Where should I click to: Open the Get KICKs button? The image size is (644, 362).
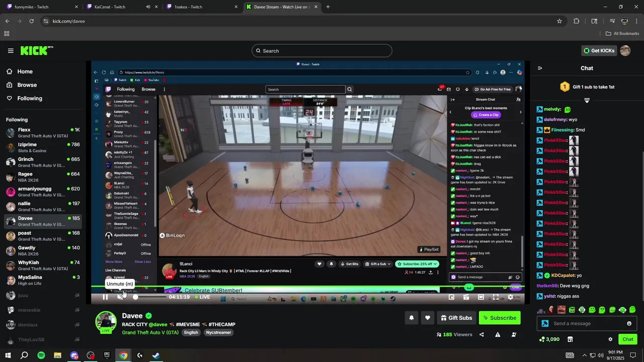coord(599,51)
